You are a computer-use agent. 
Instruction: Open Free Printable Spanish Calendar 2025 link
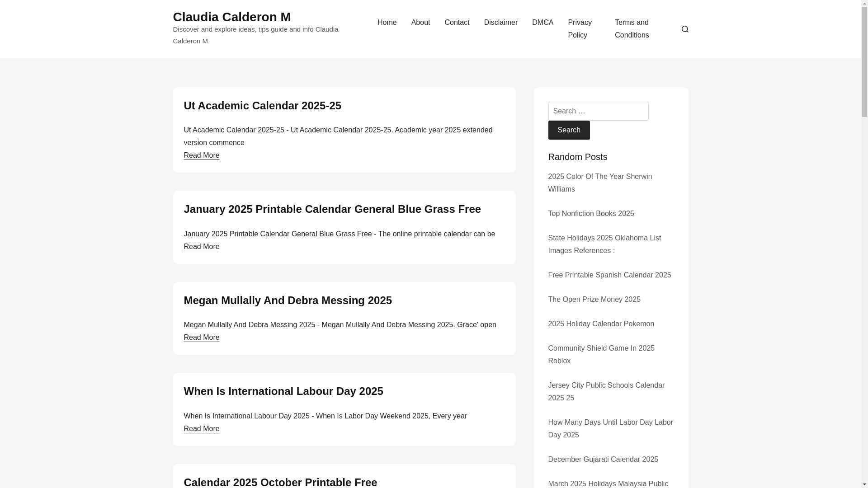coord(609,275)
